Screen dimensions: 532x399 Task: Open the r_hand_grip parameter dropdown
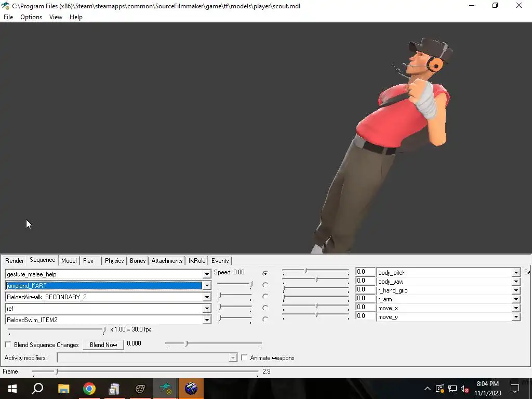pos(516,290)
